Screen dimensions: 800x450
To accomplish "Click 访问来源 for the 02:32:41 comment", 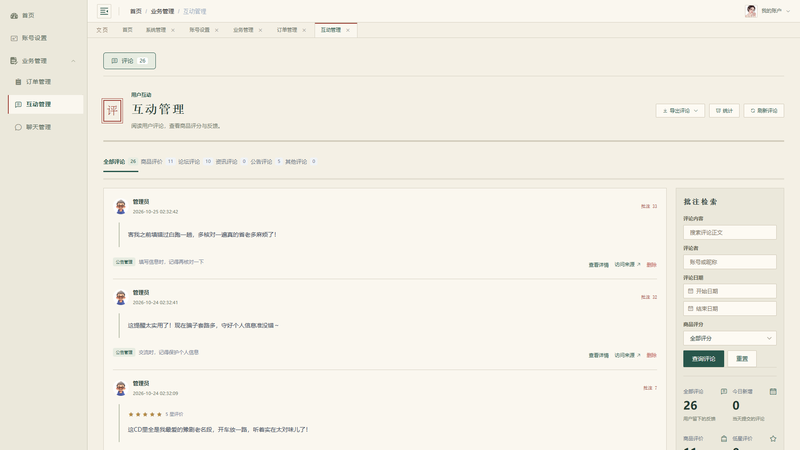I will pos(627,355).
